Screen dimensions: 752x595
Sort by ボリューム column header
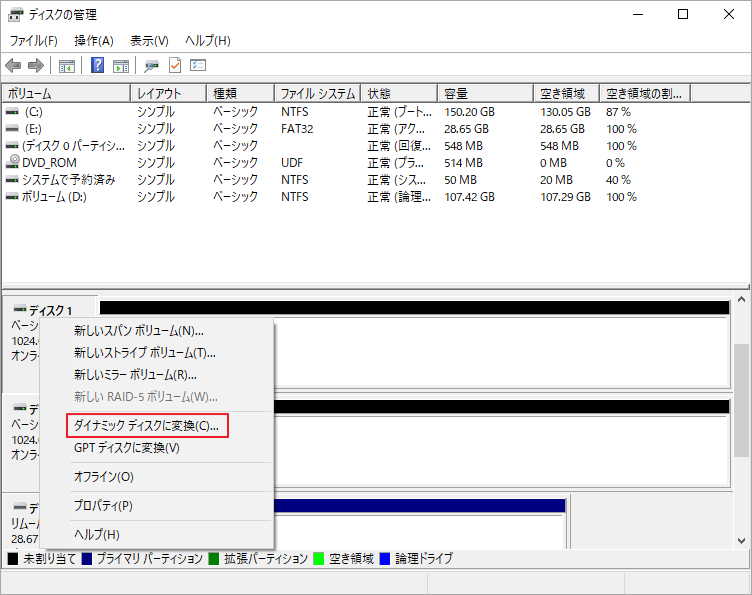pyautogui.click(x=66, y=93)
